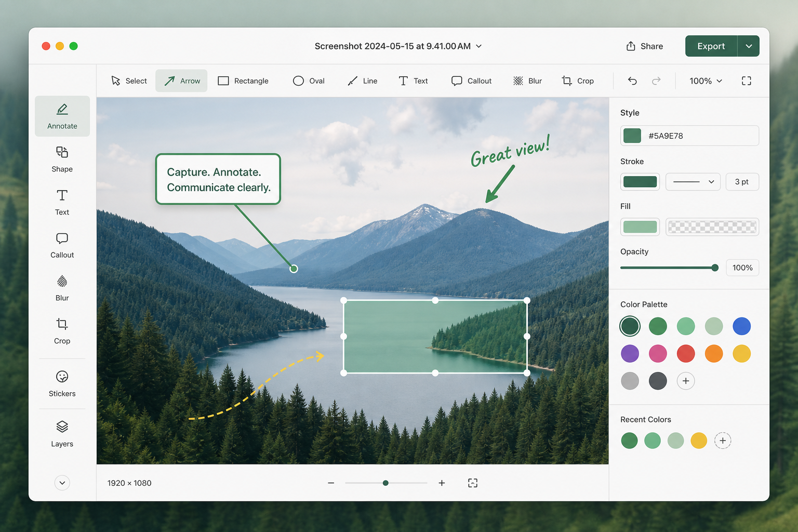Open the Layers panel
The height and width of the screenshot is (532, 798).
tap(62, 434)
